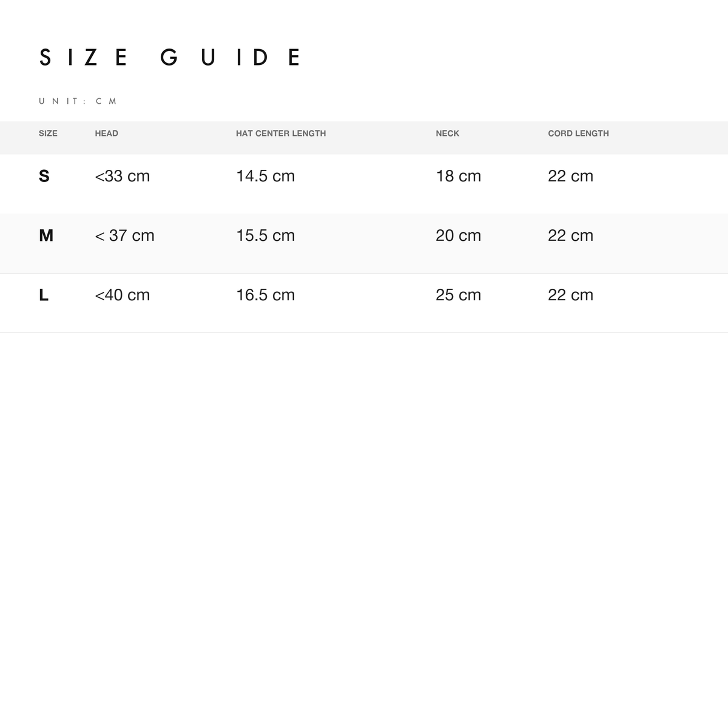Click the L size row label
The width and height of the screenshot is (728, 728).
[44, 295]
